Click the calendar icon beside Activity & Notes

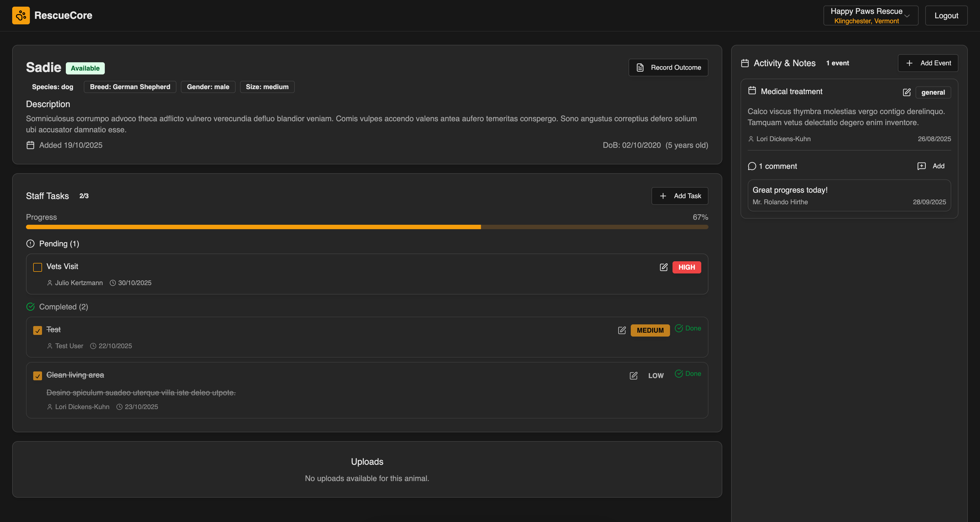745,63
